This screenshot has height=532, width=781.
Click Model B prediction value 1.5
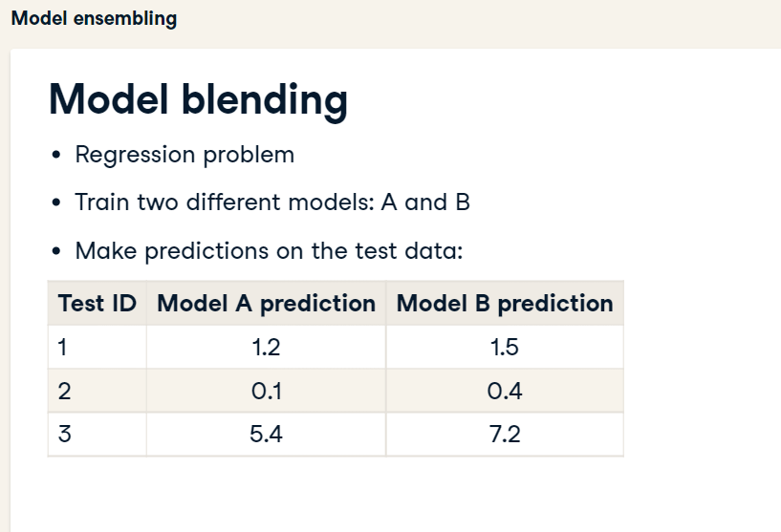tap(505, 347)
